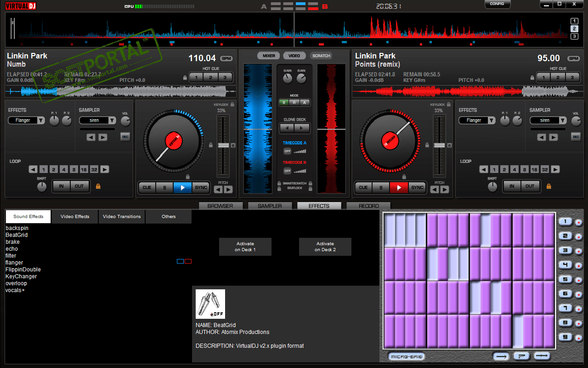Click the red record dot beside BeatGrid preset 1
588x368 pixels.
pyautogui.click(x=578, y=222)
